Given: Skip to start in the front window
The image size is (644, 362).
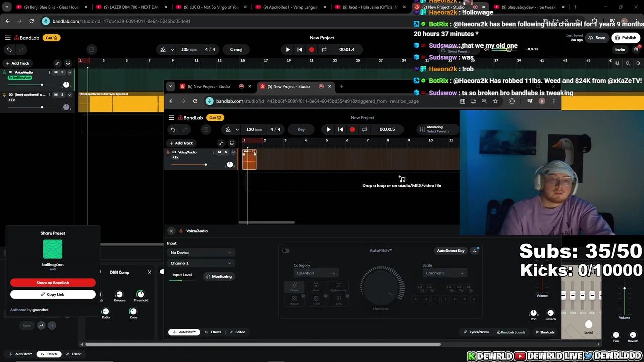Looking at the screenshot, I should point(340,129).
